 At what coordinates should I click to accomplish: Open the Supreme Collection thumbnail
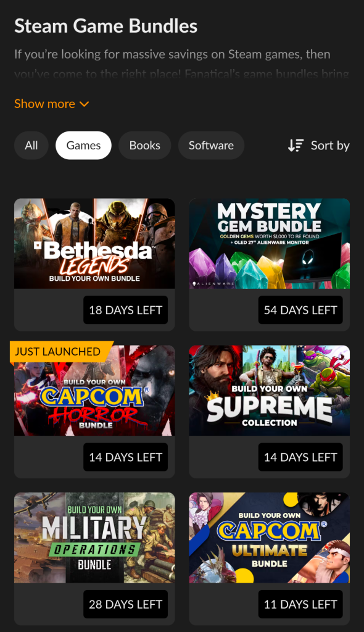click(269, 391)
